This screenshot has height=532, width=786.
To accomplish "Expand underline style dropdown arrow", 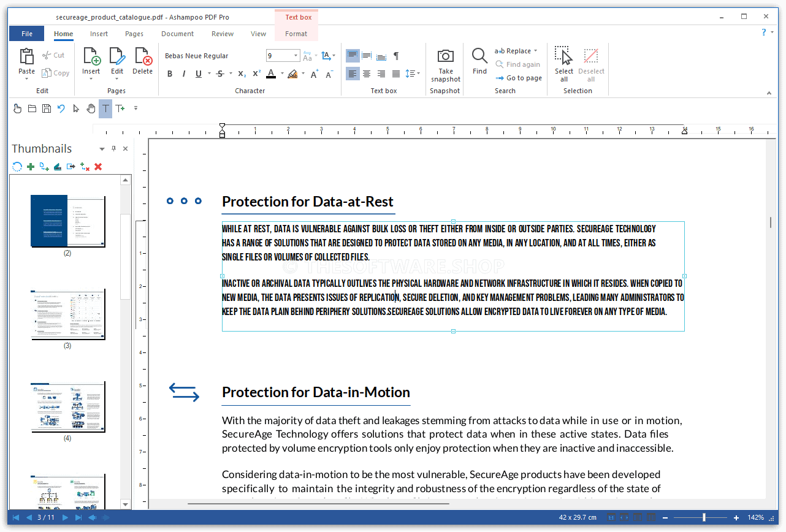I will 208,74.
